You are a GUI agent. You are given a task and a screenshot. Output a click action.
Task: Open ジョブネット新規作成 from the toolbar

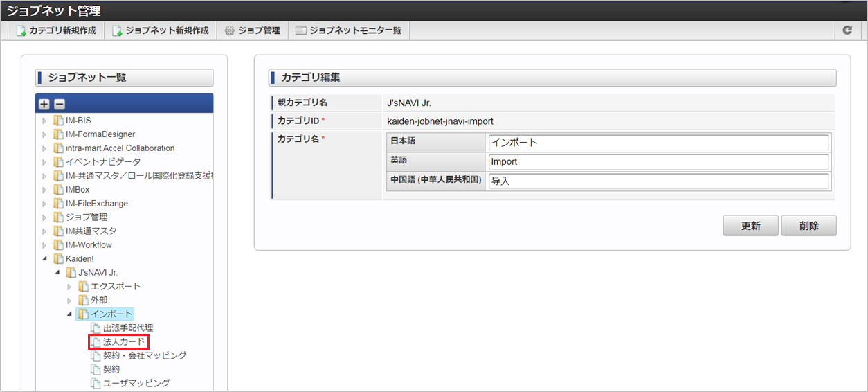(x=161, y=30)
